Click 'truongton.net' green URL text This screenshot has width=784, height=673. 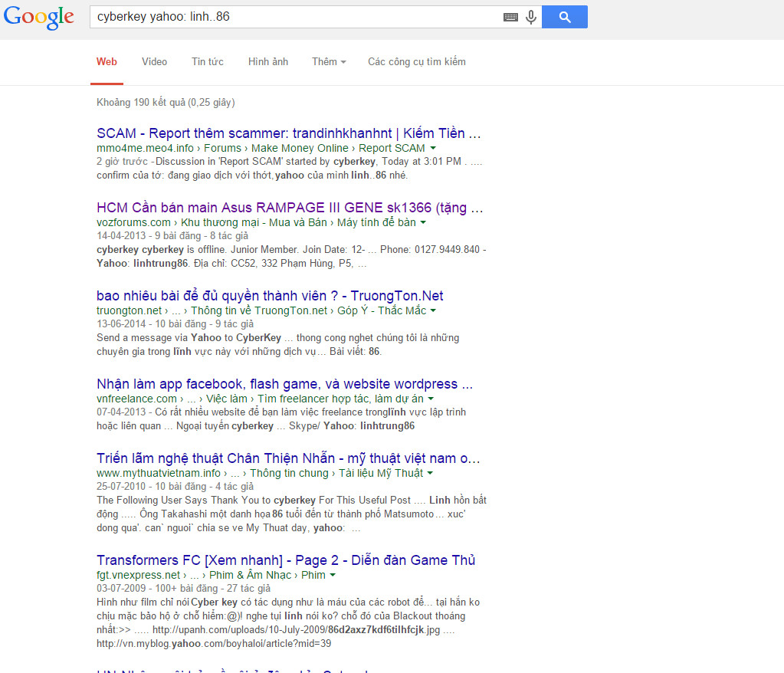129,310
